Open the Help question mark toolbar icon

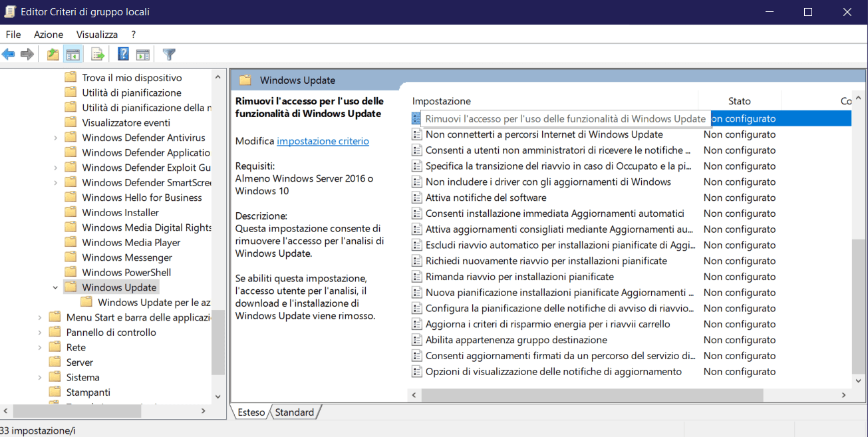point(123,54)
